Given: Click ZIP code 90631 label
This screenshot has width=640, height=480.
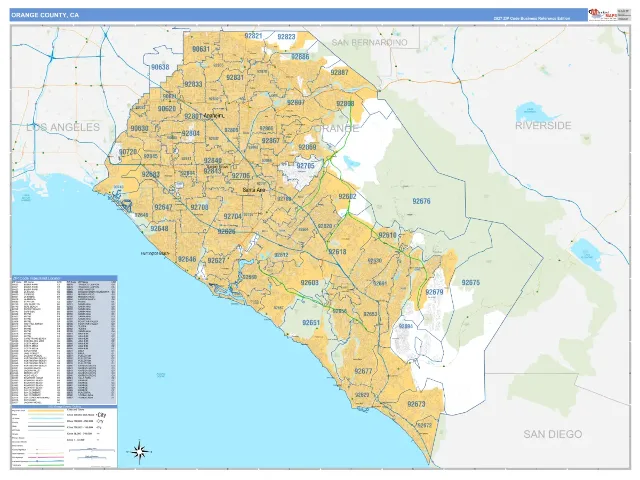Looking at the screenshot, I should 200,49.
